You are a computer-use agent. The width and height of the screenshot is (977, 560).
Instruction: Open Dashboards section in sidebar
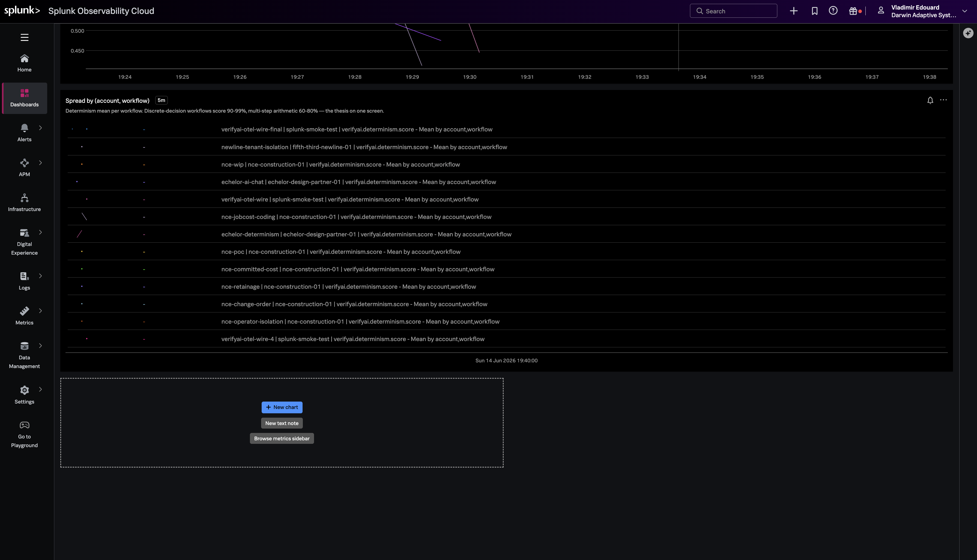pos(24,98)
